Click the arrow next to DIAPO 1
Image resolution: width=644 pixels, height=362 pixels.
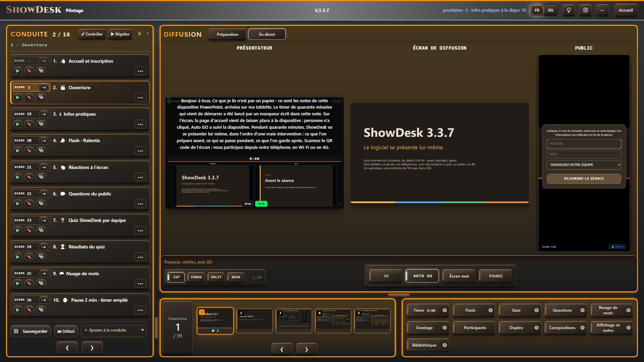(x=44, y=87)
